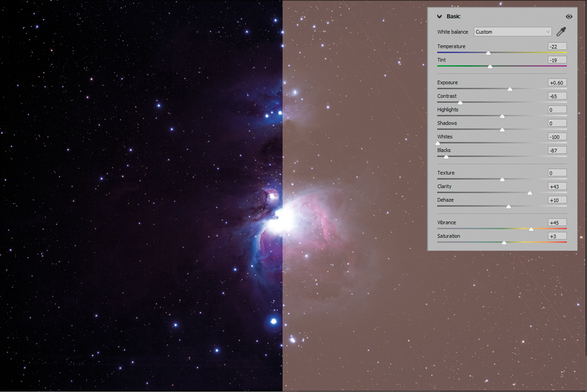The height and width of the screenshot is (392, 587).
Task: Click the Exposure slider handle
Action: point(510,89)
